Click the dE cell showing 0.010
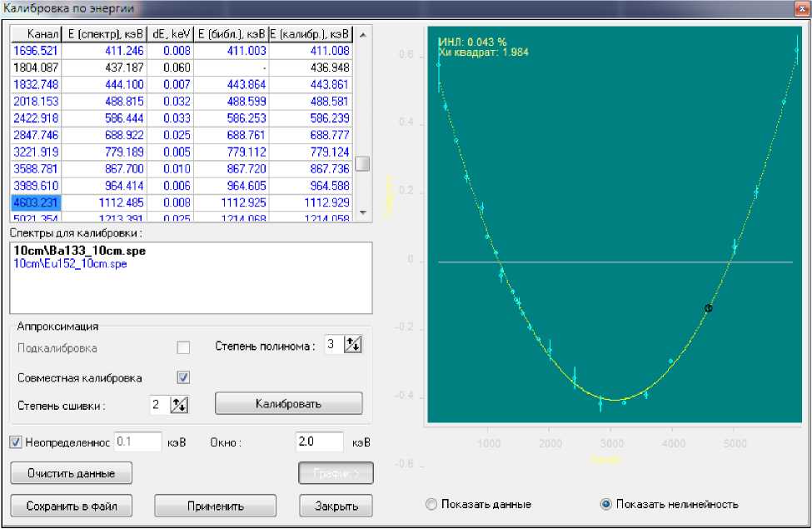Image resolution: width=812 pixels, height=529 pixels. coord(171,169)
